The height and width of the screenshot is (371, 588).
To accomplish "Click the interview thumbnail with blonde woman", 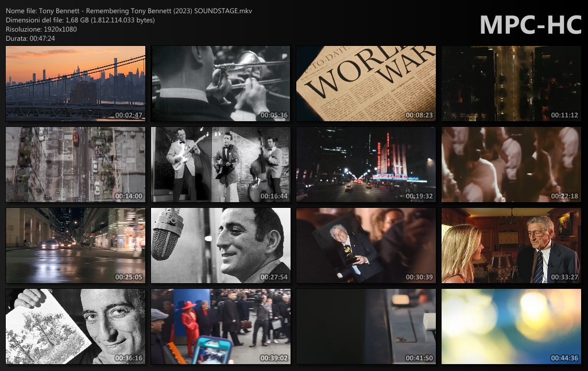I will point(511,245).
